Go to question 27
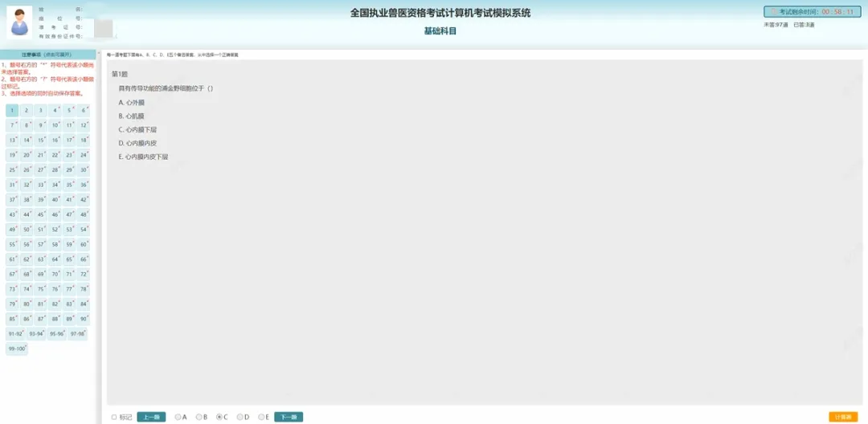Viewport: 868px width, 424px height. [40, 170]
